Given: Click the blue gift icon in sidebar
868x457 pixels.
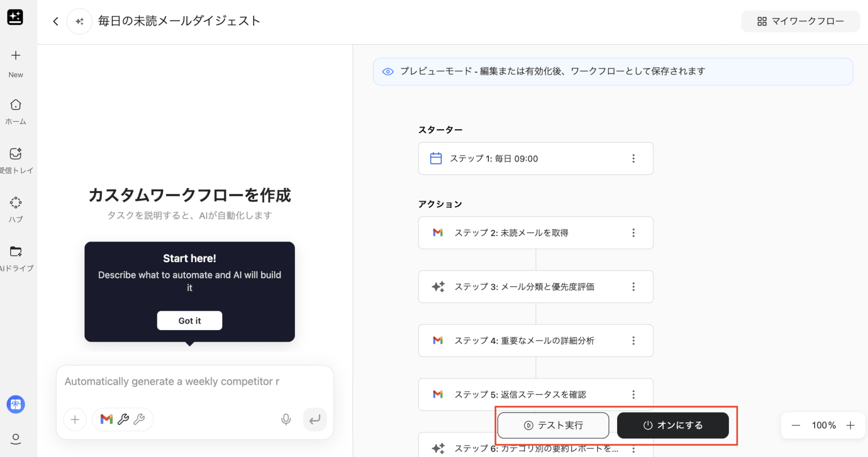Looking at the screenshot, I should point(16,404).
